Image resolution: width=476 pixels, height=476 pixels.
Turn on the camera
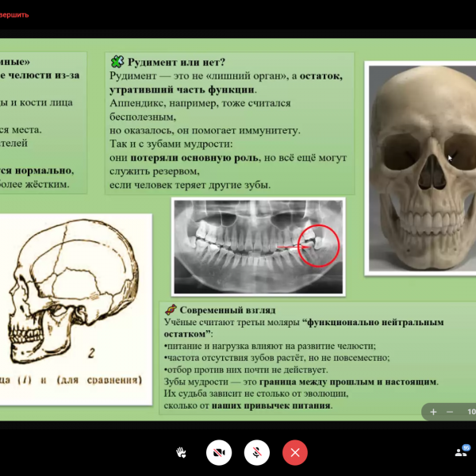tap(218, 452)
